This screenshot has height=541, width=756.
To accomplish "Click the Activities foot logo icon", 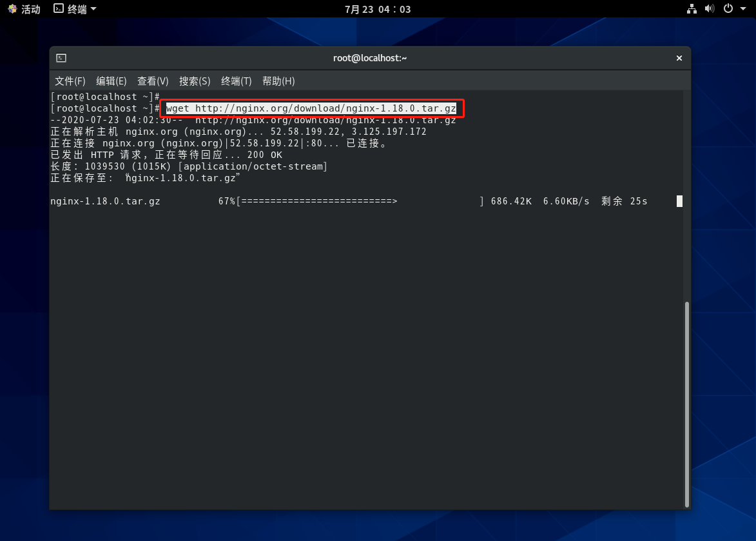I will [x=11, y=9].
